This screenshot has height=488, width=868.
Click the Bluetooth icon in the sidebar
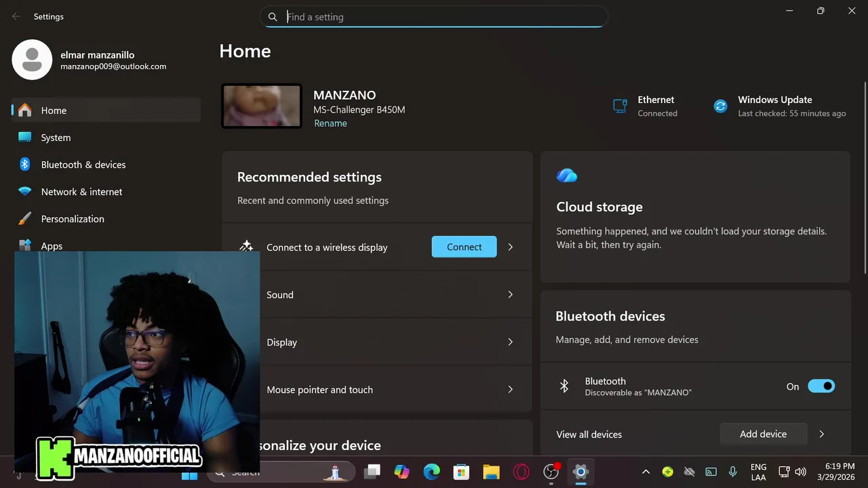[x=25, y=164]
